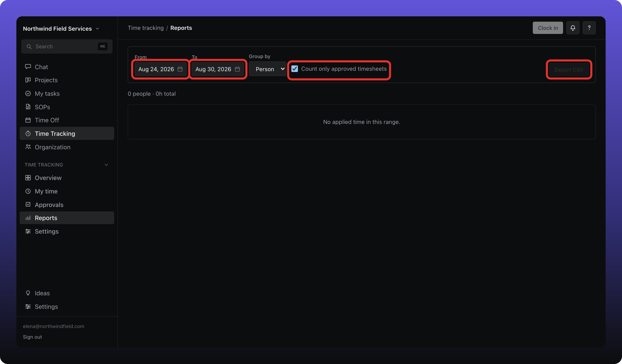The image size is (622, 364).
Task: Open the From date calendar icon
Action: click(x=180, y=69)
